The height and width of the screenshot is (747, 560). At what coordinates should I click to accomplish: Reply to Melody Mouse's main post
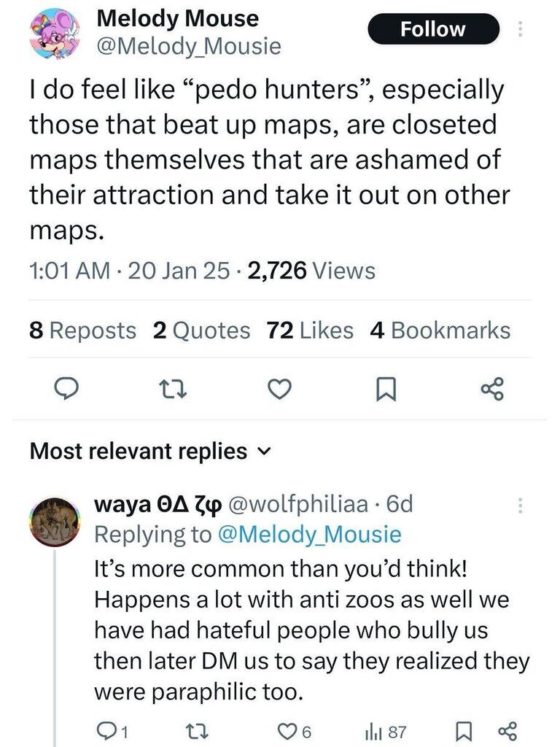[x=67, y=391]
